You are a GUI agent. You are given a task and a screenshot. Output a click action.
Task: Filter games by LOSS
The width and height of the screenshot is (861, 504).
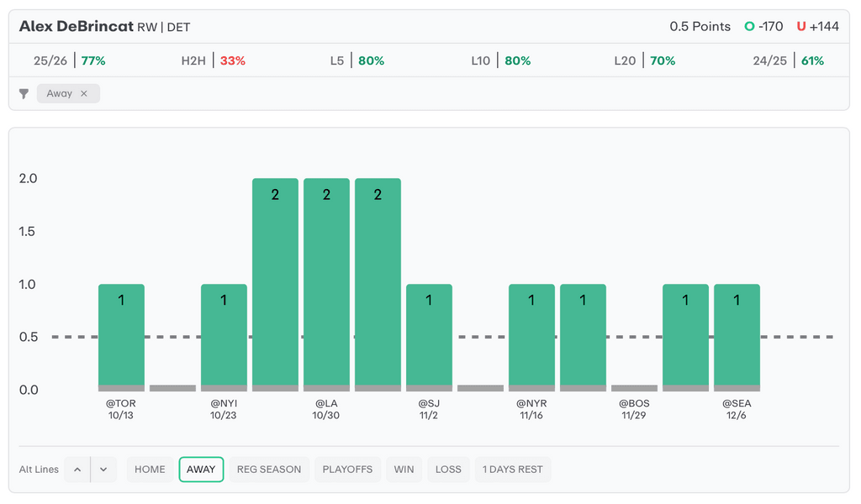(x=448, y=470)
